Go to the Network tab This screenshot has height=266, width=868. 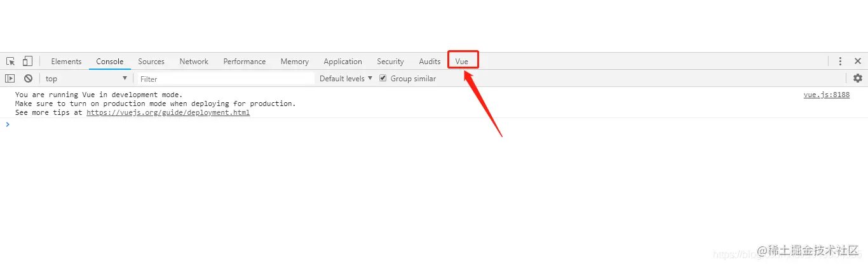[194, 62]
